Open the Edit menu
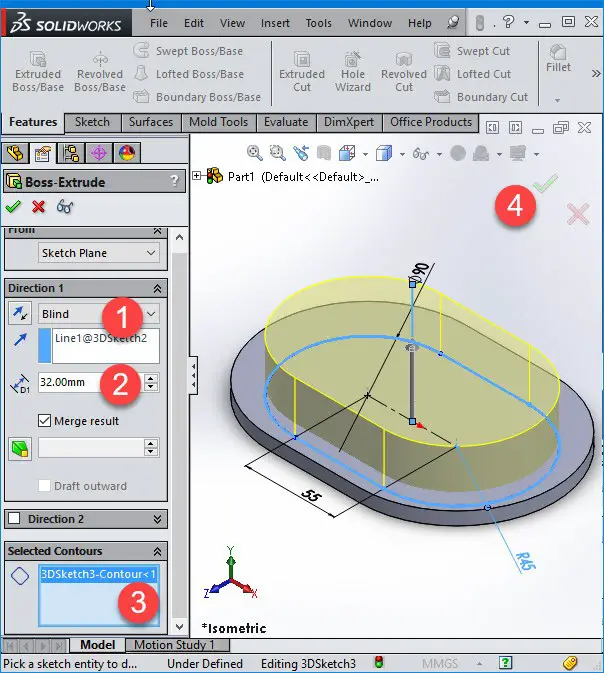This screenshot has width=604, height=673. [x=194, y=23]
